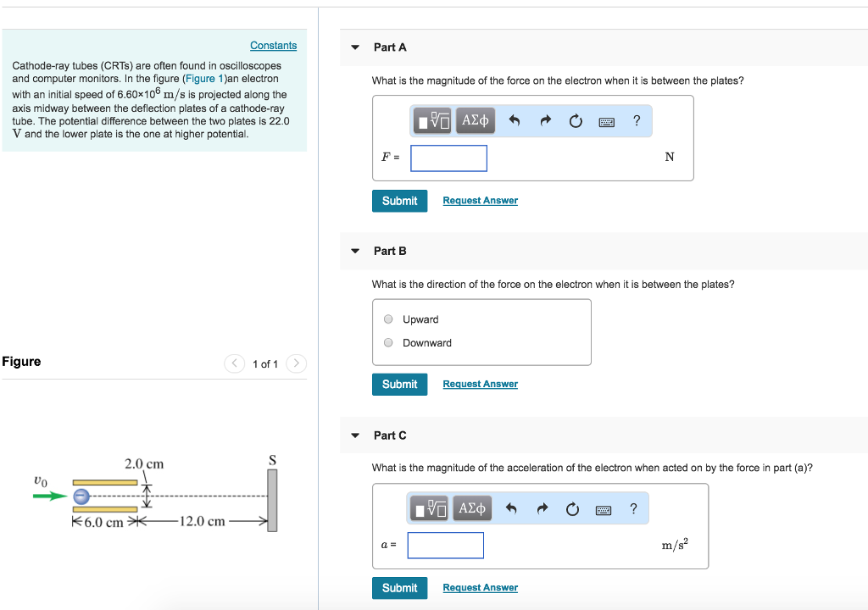The image size is (868, 610).
Task: Open the Greek symbols palette in Part C
Action: pyautogui.click(x=472, y=509)
